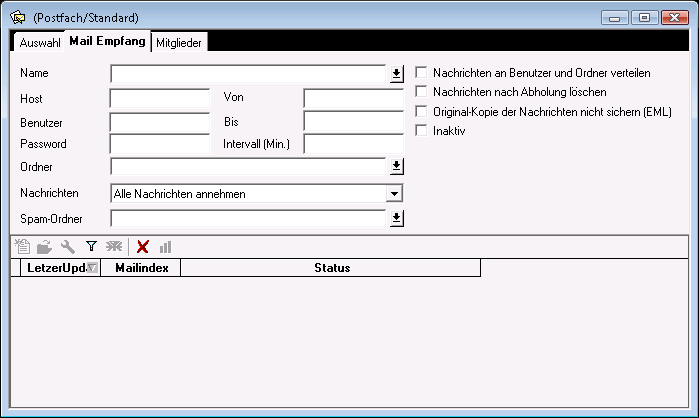Check Nachrichten nach Abholung löschen
699x418 pixels.
(x=421, y=91)
